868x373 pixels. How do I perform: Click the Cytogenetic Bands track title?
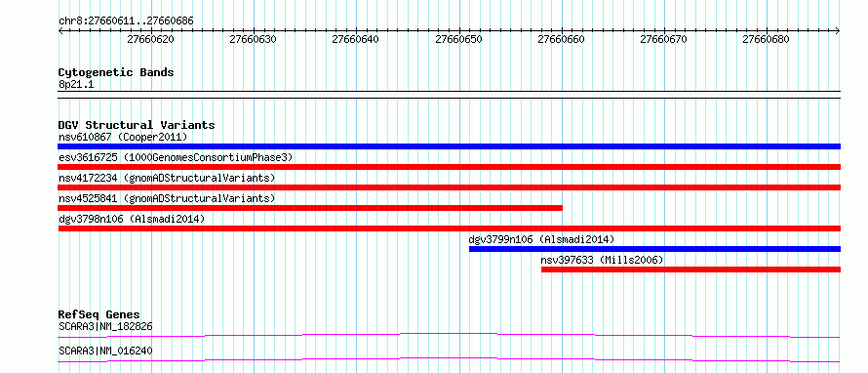click(x=116, y=72)
